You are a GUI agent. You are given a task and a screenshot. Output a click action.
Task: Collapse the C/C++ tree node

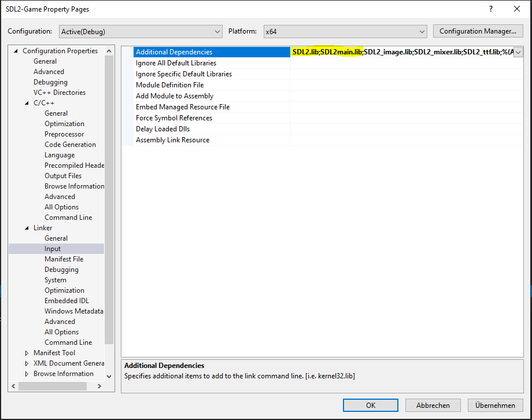pos(27,103)
